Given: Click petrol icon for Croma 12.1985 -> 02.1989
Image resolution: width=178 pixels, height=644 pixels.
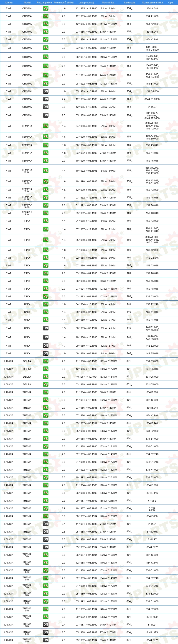Looking at the screenshot, I should point(46,16).
